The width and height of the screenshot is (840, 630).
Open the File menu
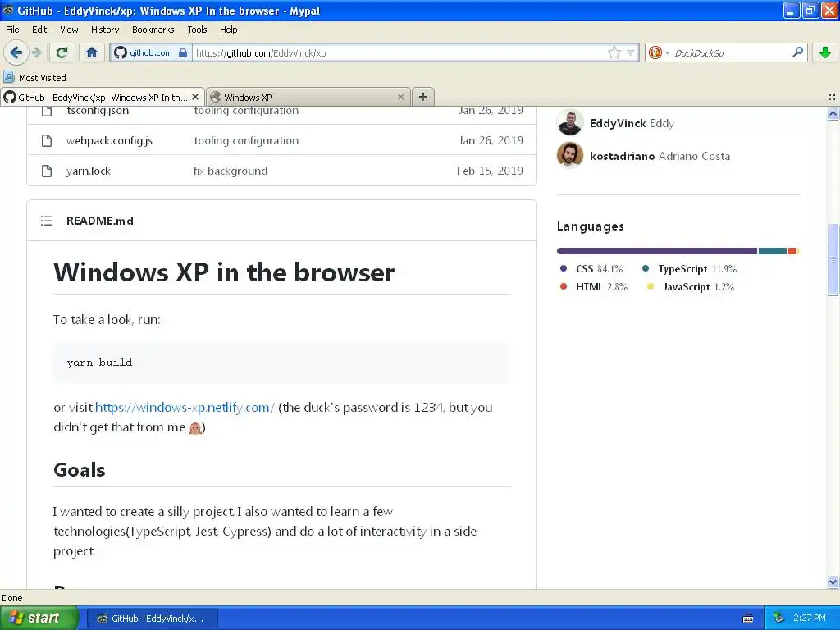12,30
